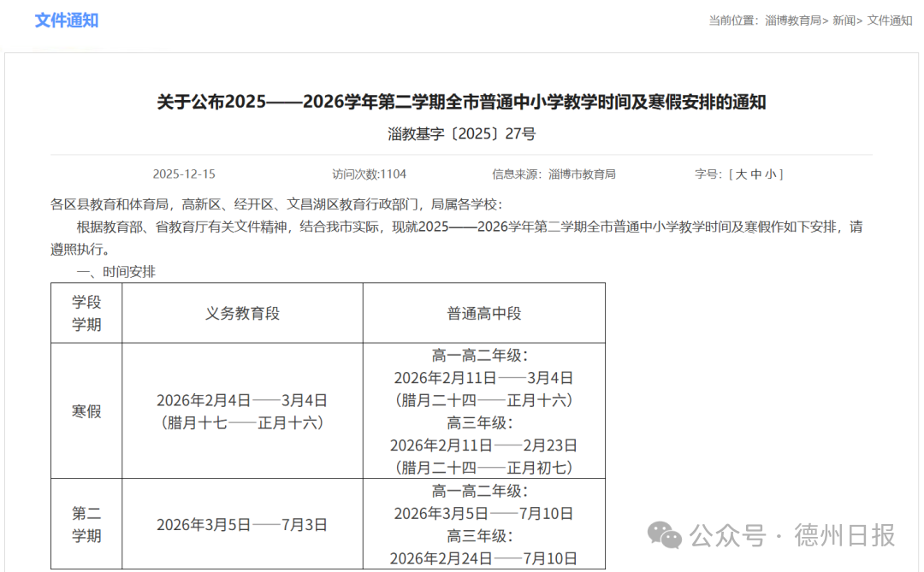This screenshot has width=924, height=572.
Task: Click the 第二学期 row label in the table
Action: 86,525
